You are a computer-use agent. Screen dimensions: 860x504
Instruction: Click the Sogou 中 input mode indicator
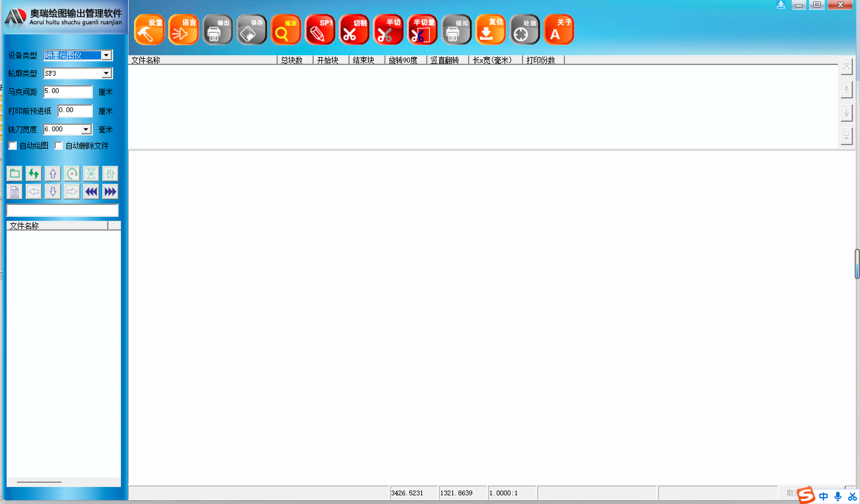823,496
